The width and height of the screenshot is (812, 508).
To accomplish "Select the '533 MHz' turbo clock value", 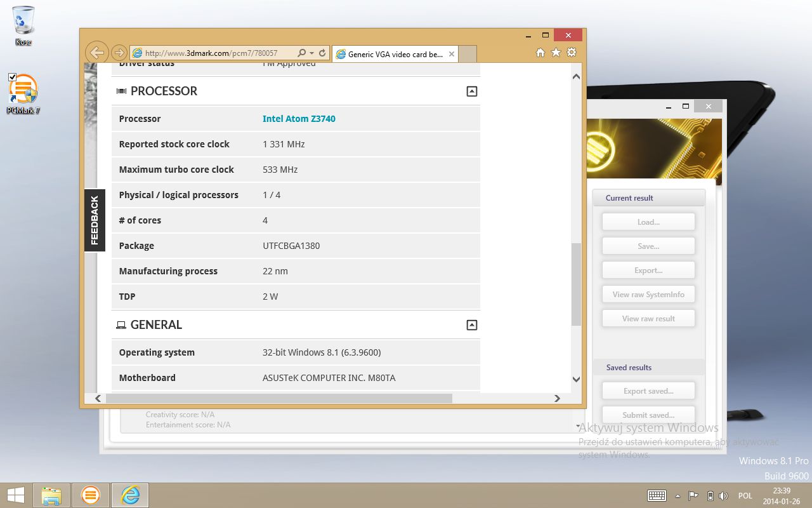I will click(280, 170).
